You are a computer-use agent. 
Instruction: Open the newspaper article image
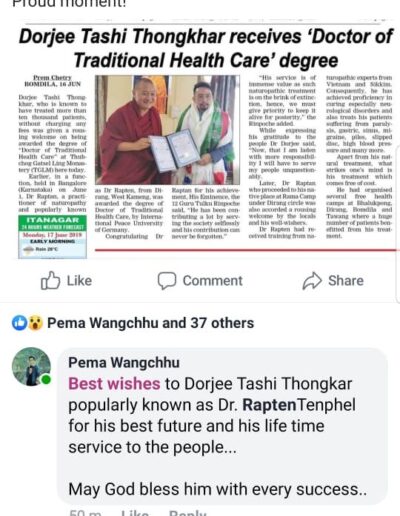205,140
